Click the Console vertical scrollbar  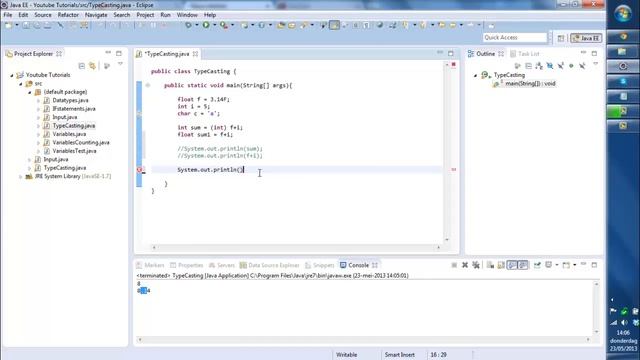tap(596, 308)
